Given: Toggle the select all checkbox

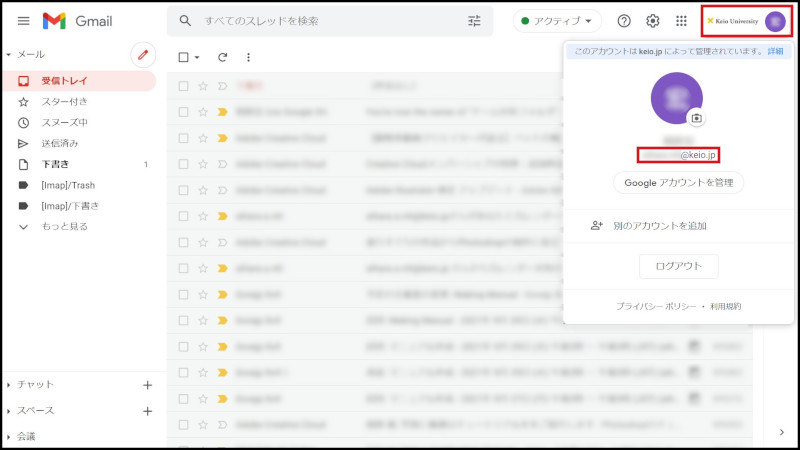Looking at the screenshot, I should (183, 58).
